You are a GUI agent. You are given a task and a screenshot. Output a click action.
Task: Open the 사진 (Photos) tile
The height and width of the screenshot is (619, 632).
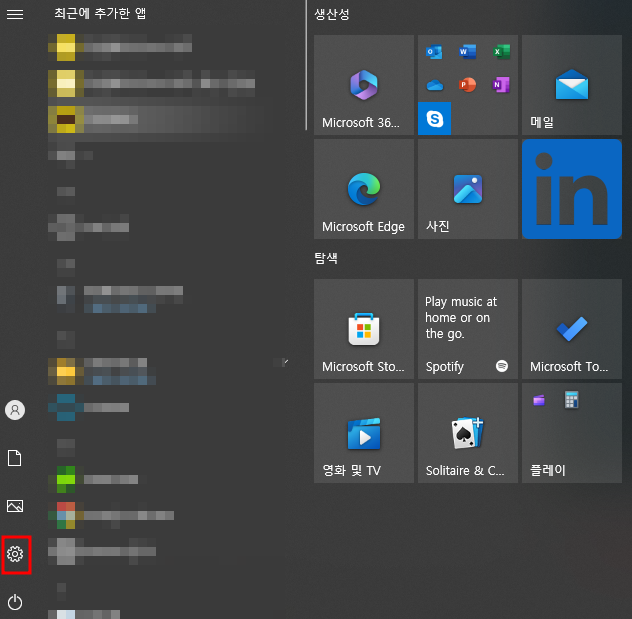pos(468,189)
